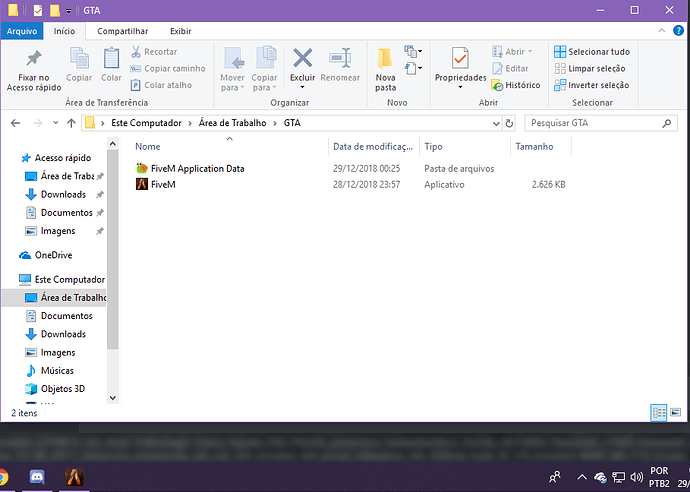Expand the Copiar para dropdown
The height and width of the screenshot is (492, 690).
click(x=265, y=87)
